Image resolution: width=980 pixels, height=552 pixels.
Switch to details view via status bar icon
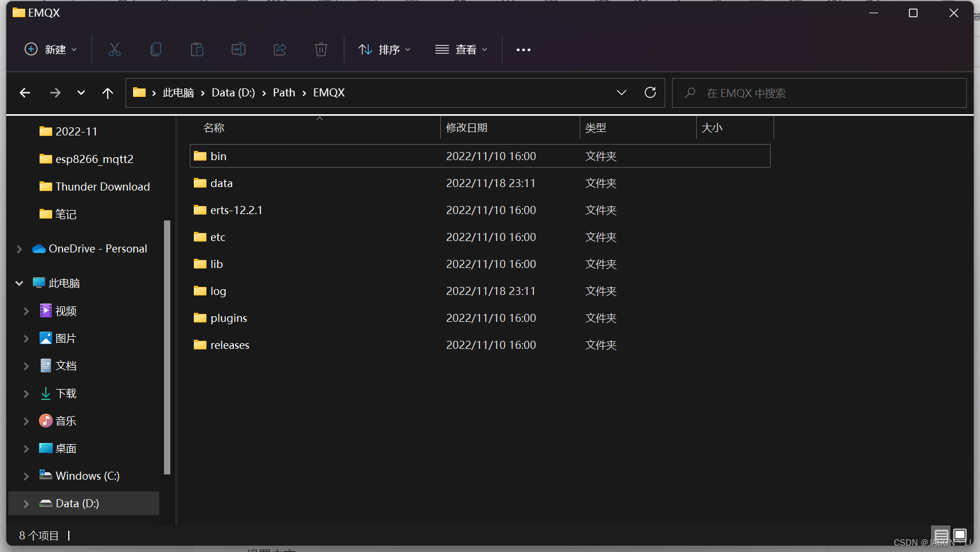(941, 535)
